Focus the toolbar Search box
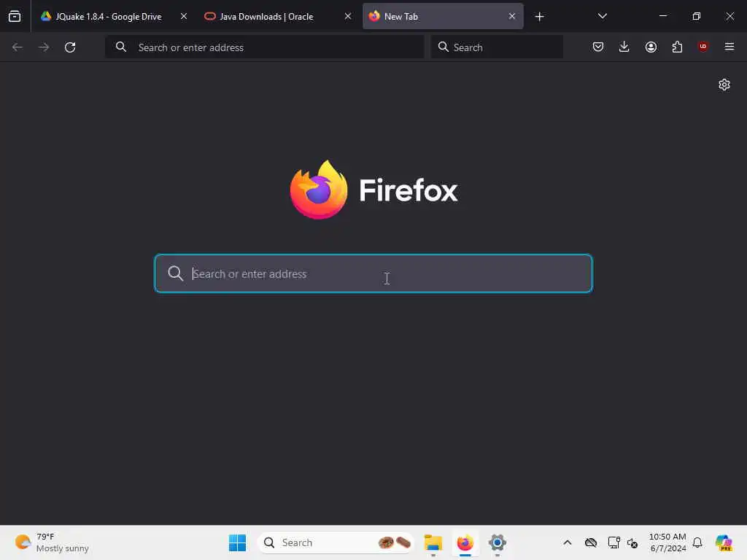The height and width of the screenshot is (560, 747). 497,47
